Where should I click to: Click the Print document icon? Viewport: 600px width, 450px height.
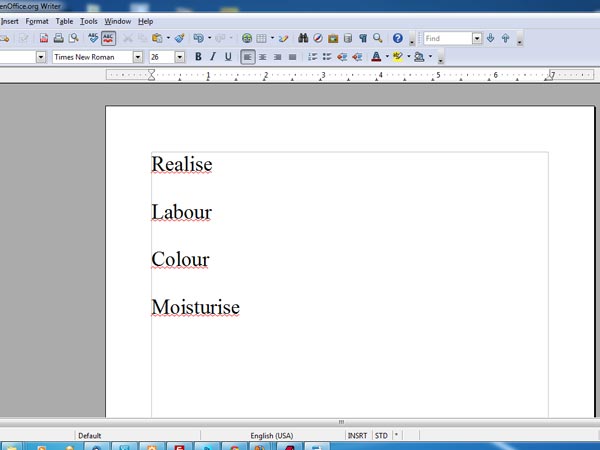59,38
